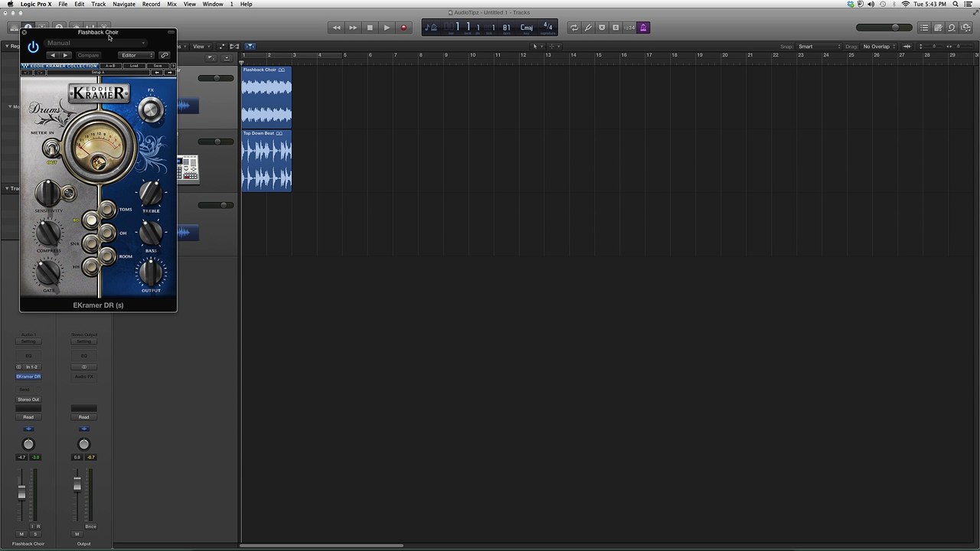The height and width of the screenshot is (551, 980).
Task: Mute the Flashback Choir channel strip
Action: (x=21, y=534)
